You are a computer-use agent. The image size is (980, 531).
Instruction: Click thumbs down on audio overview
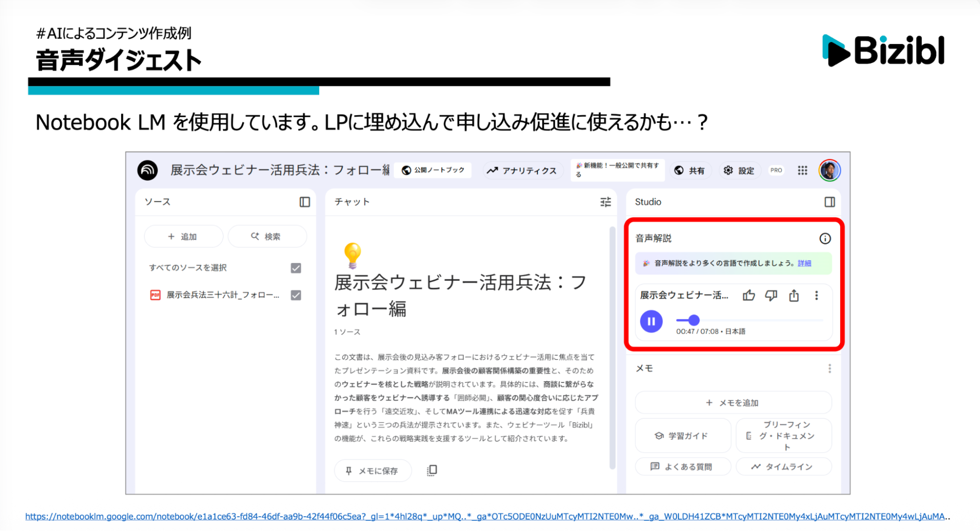click(771, 295)
